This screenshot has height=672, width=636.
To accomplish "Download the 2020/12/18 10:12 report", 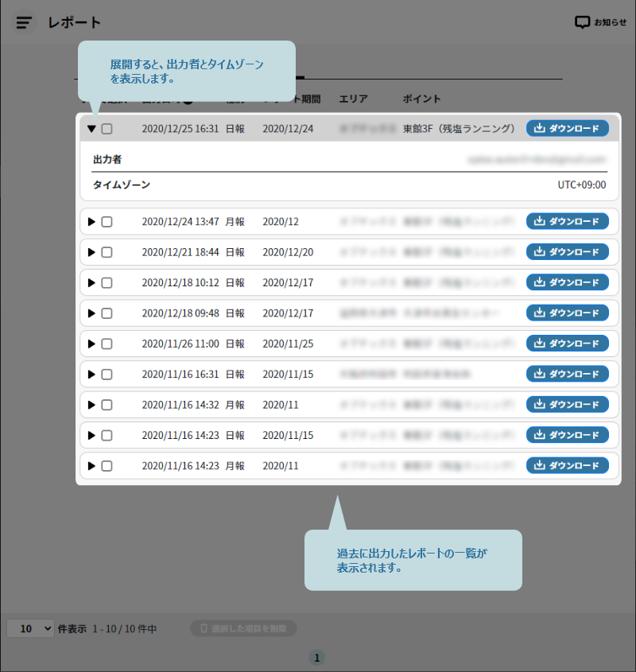I will point(567,282).
